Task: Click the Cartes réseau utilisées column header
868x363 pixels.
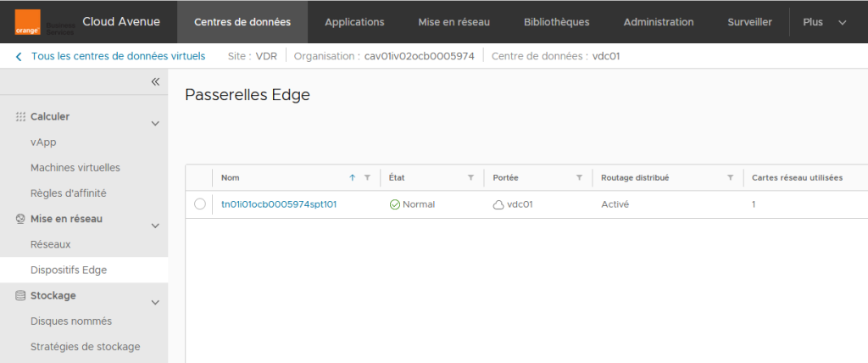Action: click(x=797, y=178)
